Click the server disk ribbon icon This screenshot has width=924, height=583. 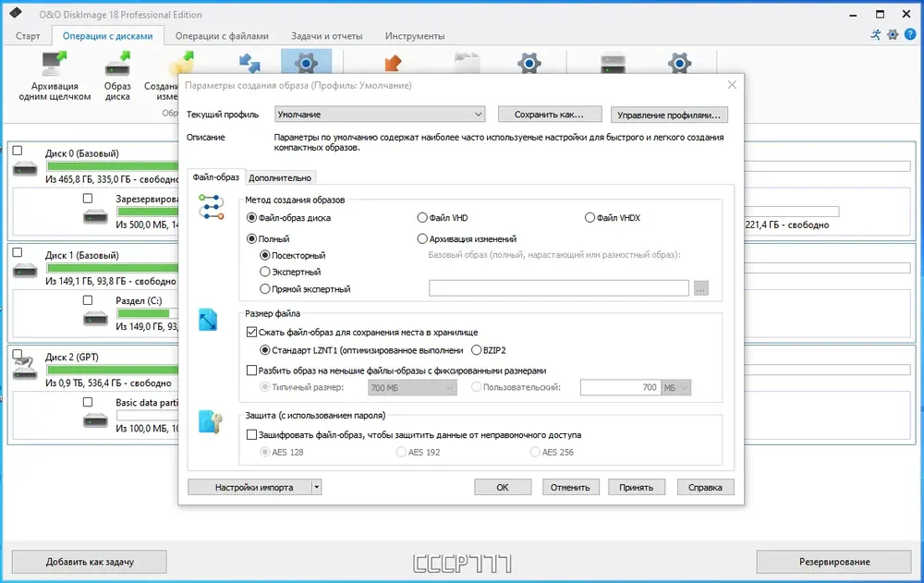pos(613,63)
